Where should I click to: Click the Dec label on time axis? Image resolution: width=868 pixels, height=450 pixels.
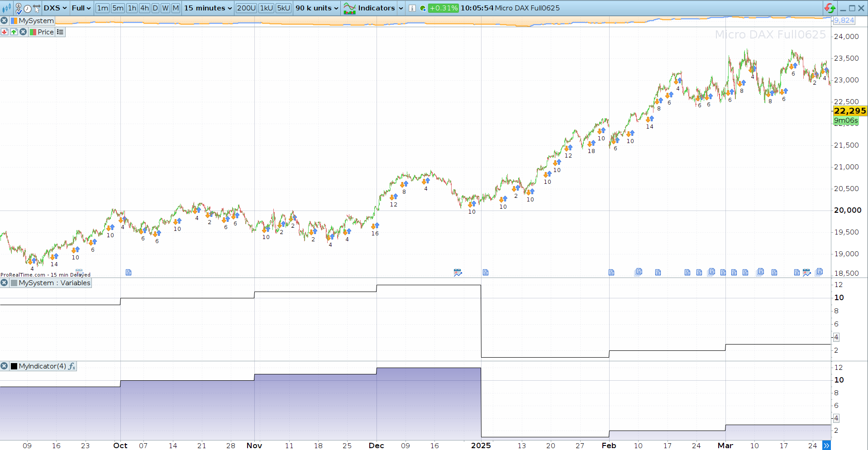coord(377,445)
